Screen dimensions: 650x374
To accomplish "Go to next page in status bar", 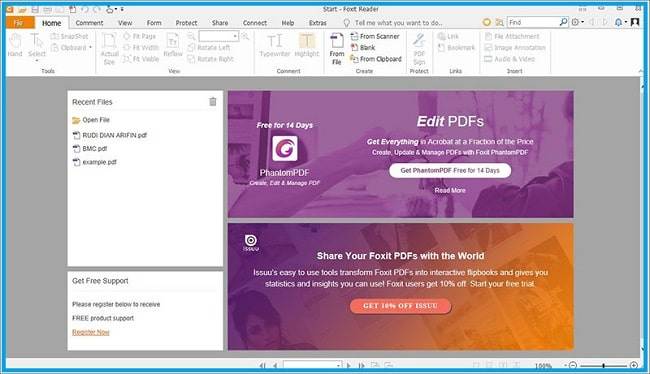I will pos(349,366).
